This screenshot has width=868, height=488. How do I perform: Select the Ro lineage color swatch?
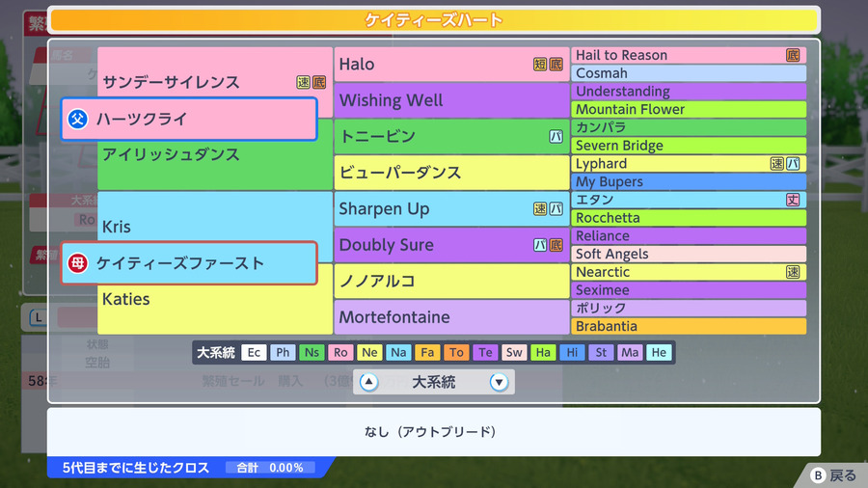click(x=340, y=352)
